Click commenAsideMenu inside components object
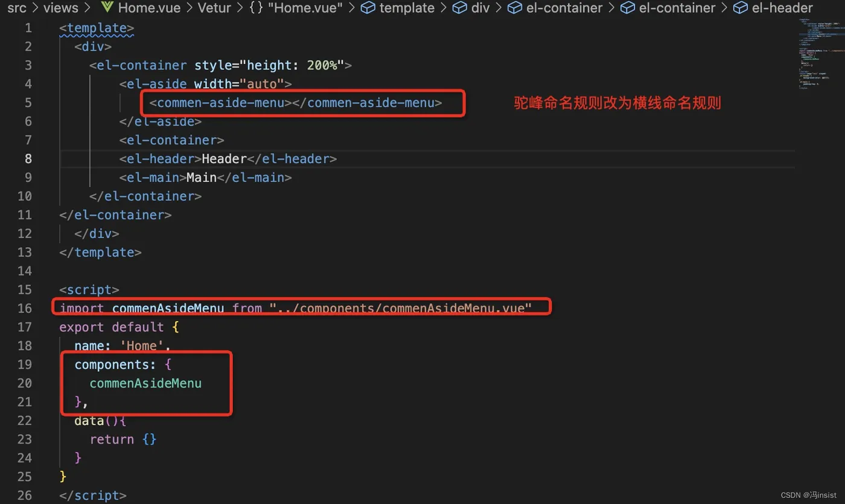 pyautogui.click(x=145, y=383)
